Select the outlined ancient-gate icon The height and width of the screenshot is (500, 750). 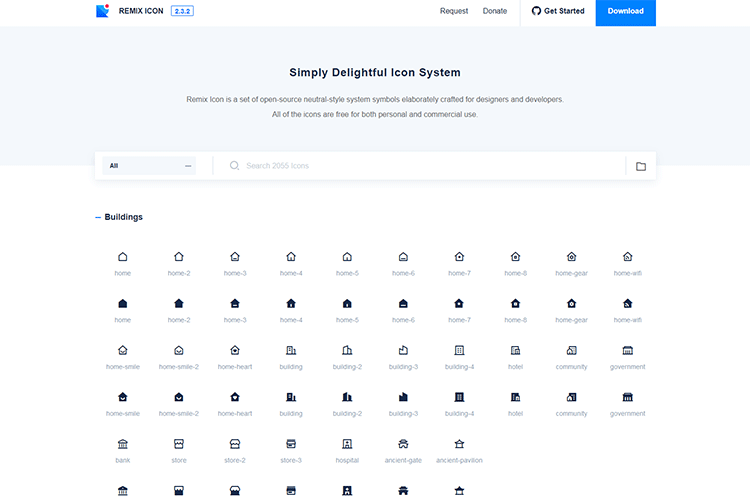(403, 444)
